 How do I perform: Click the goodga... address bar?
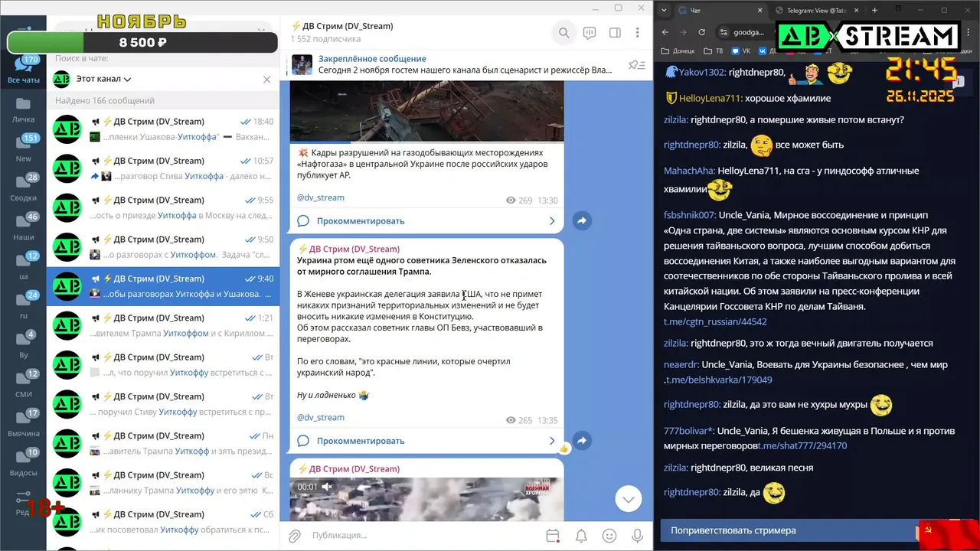(x=748, y=32)
